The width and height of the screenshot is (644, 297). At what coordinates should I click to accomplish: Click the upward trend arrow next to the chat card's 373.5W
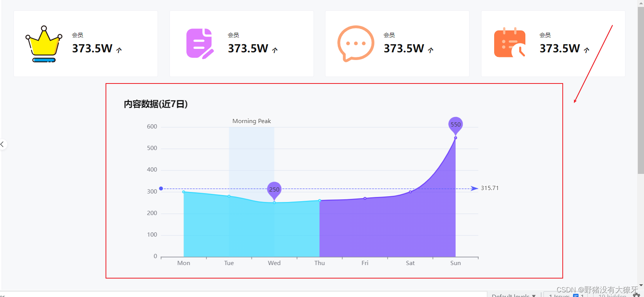[431, 49]
